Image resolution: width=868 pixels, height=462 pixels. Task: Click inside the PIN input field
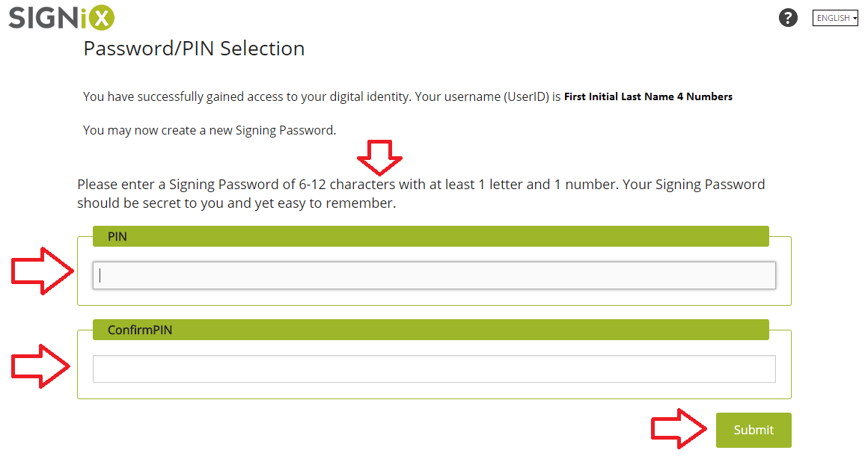tap(434, 275)
